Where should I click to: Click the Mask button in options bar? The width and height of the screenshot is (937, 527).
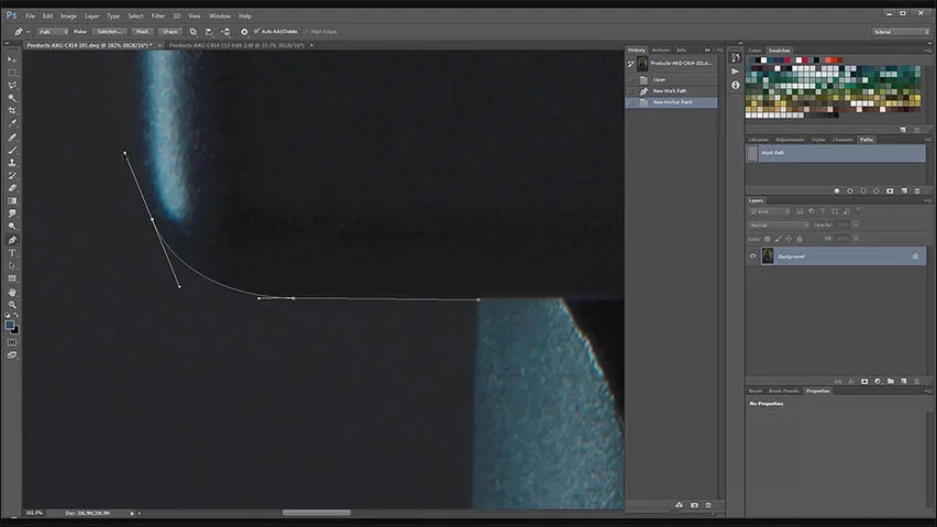pyautogui.click(x=142, y=32)
